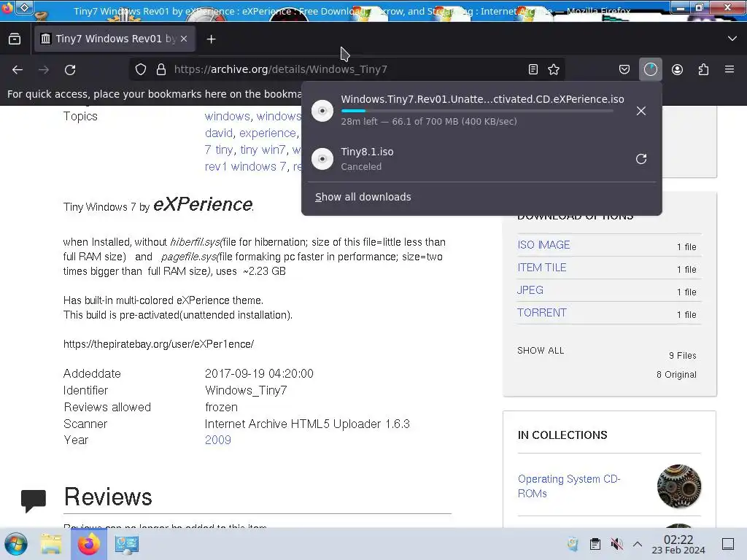
Task: Select 'Internet Archive HTML5 Uploader 1.6.3' text
Action: 307,424
